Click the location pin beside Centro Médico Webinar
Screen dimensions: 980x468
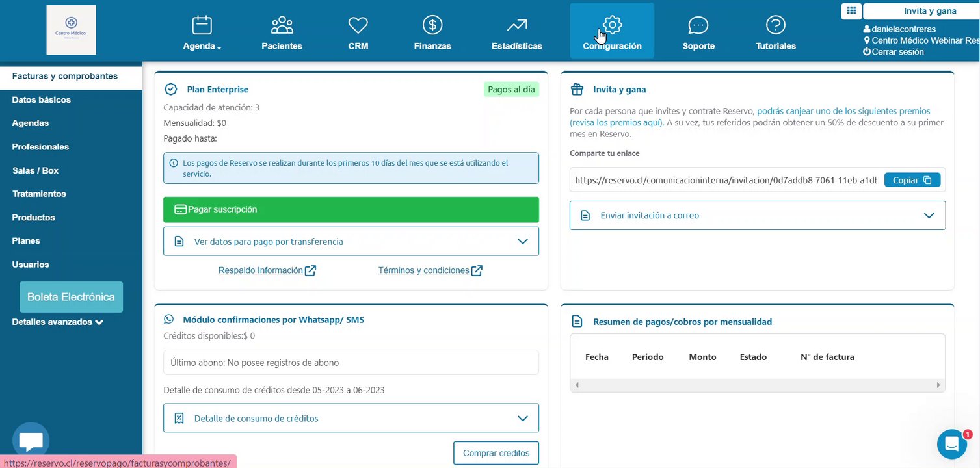[x=867, y=40]
